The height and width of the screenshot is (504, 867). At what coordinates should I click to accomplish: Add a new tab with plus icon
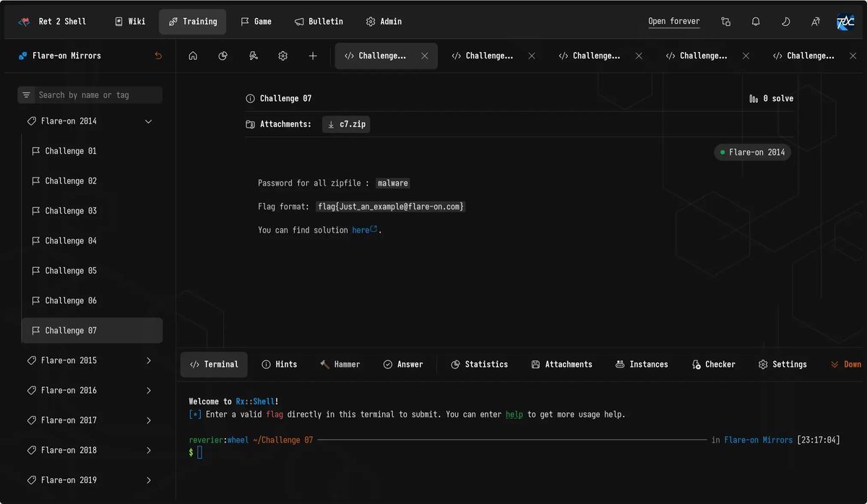[x=313, y=56]
